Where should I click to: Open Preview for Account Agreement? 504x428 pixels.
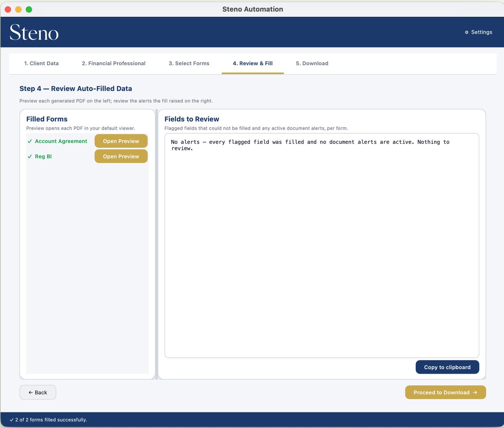121,141
